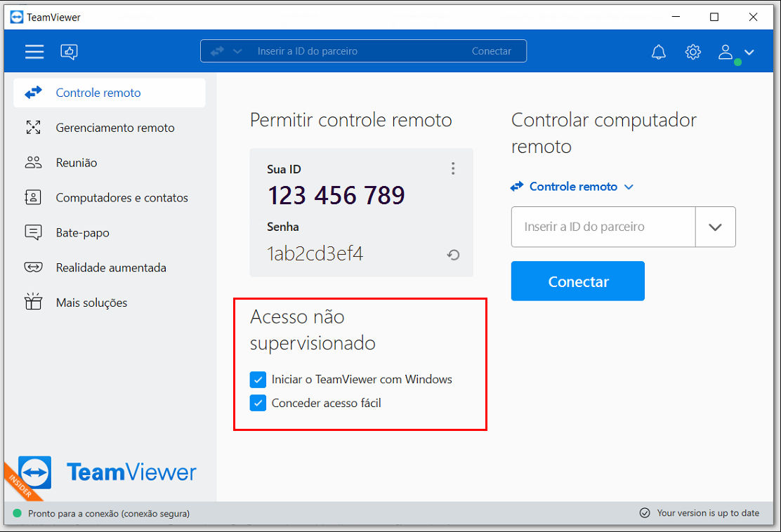
Task: Open settings gear icon
Action: [693, 51]
